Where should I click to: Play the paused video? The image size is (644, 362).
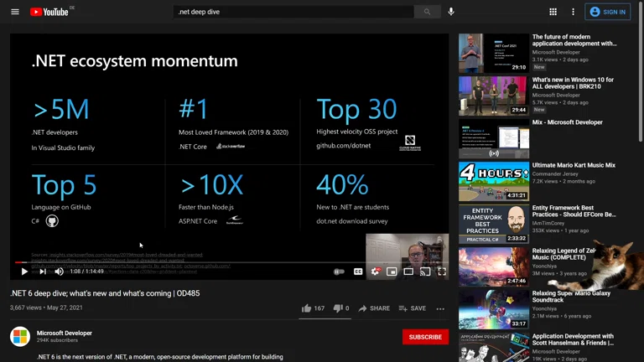[24, 271]
